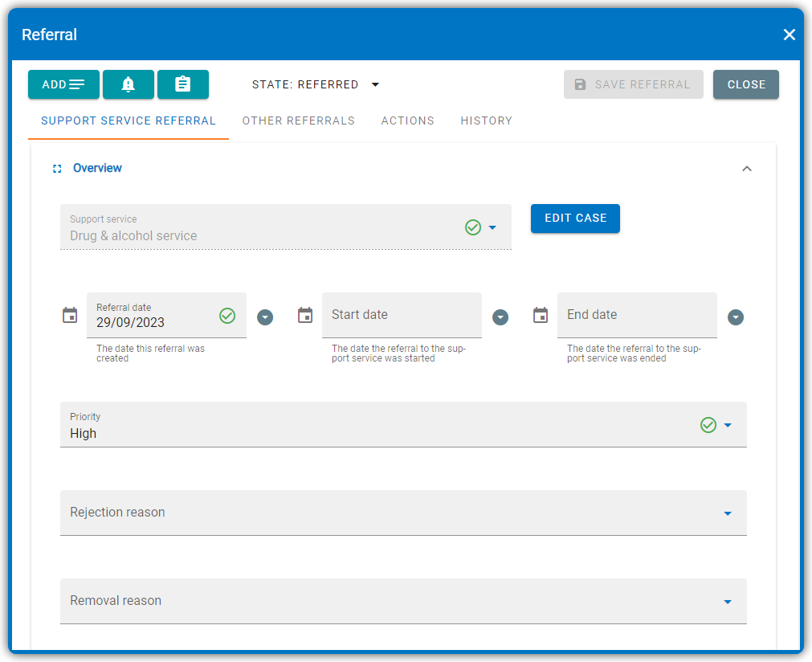The width and height of the screenshot is (812, 662).
Task: Click the Start date input field
Action: point(402,316)
